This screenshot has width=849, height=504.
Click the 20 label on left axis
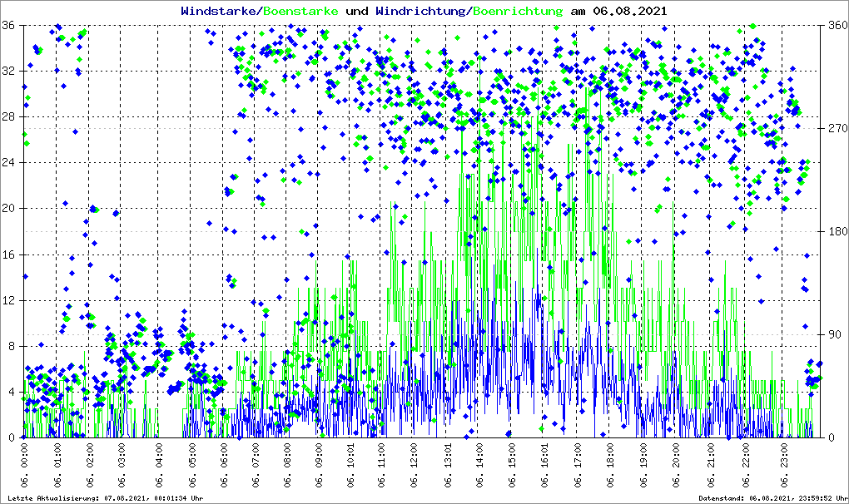(x=8, y=209)
